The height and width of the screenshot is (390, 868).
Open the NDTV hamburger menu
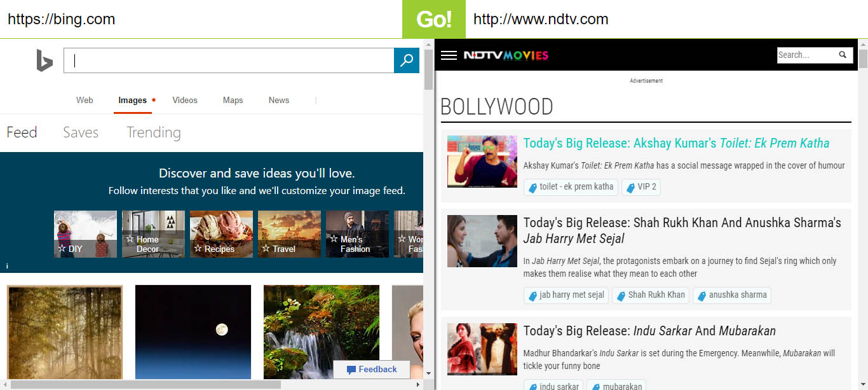pyautogui.click(x=449, y=55)
